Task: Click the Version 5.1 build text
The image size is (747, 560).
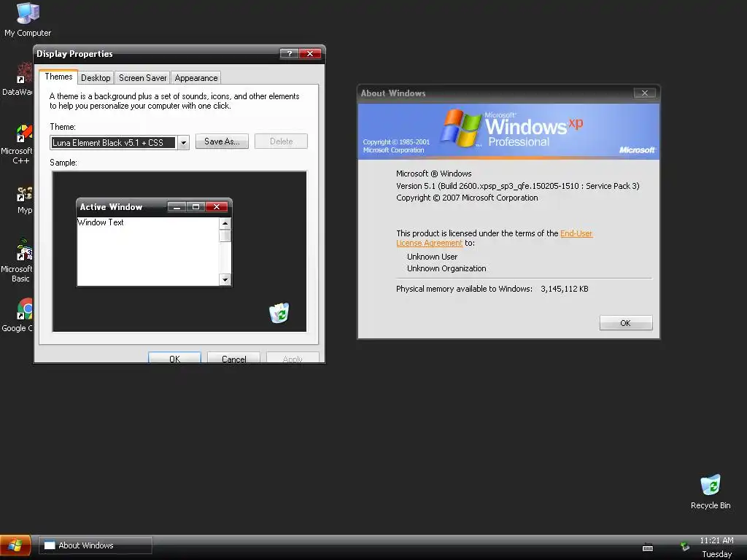Action: pos(518,186)
